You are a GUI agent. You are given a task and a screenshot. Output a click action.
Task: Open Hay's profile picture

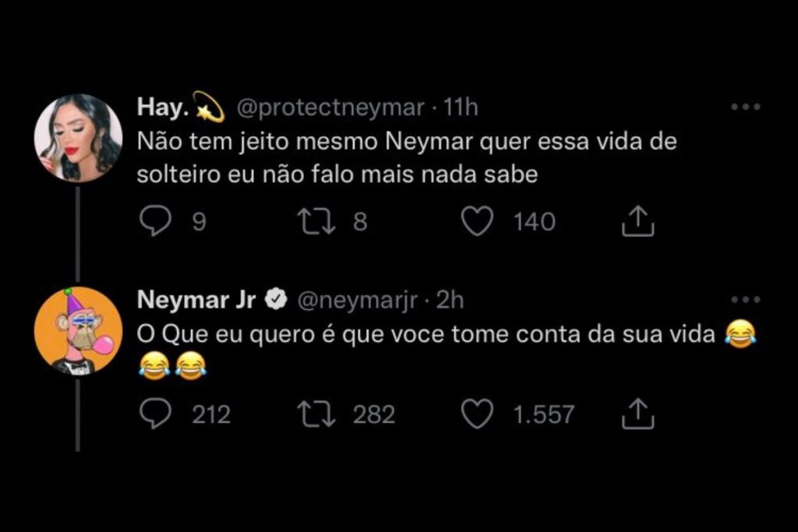78,138
